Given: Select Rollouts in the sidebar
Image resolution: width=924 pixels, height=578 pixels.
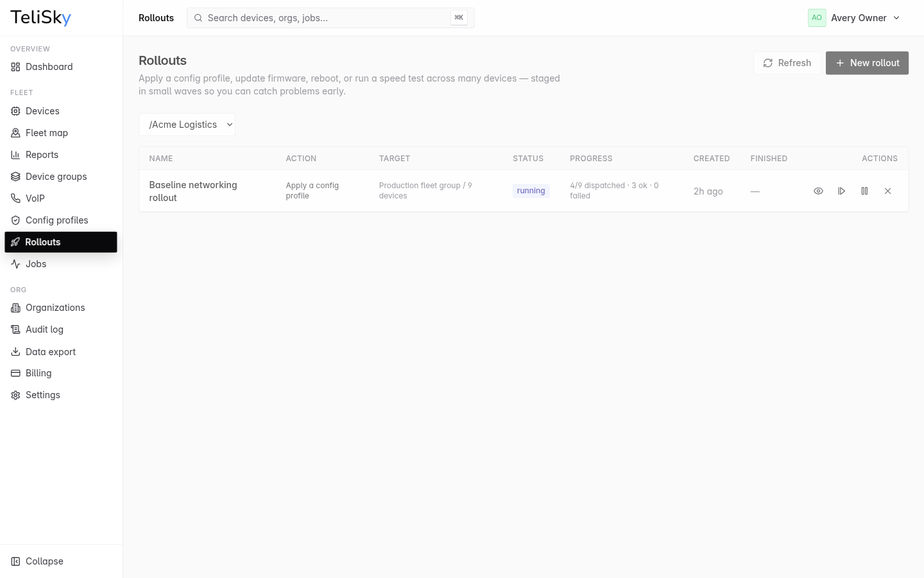Looking at the screenshot, I should point(61,242).
